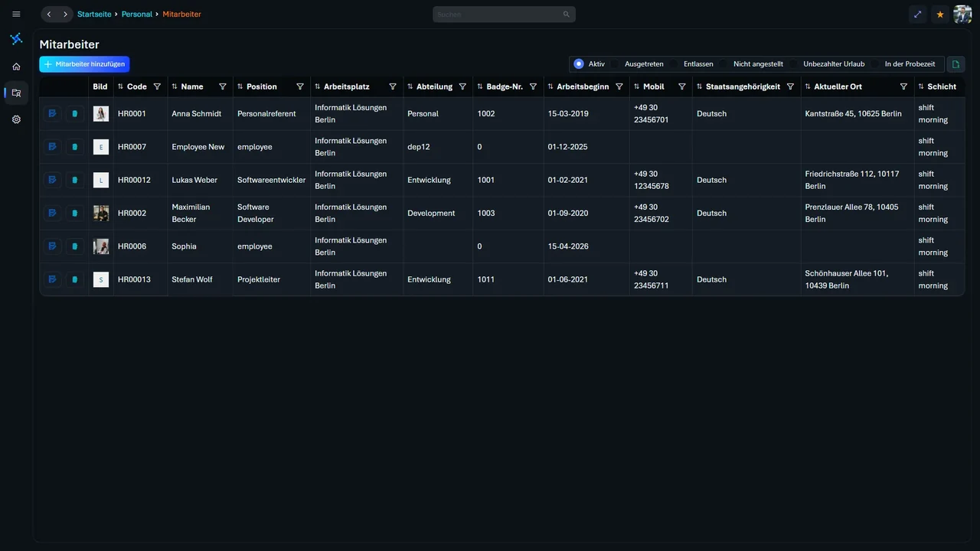
Task: Click the Mitarbeiter hinzufügen button
Action: click(84, 64)
